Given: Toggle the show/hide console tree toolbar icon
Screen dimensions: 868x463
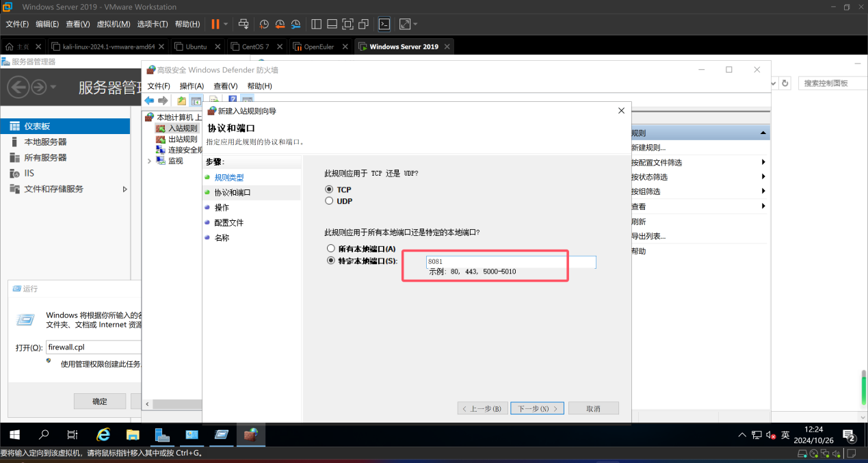Looking at the screenshot, I should (196, 101).
